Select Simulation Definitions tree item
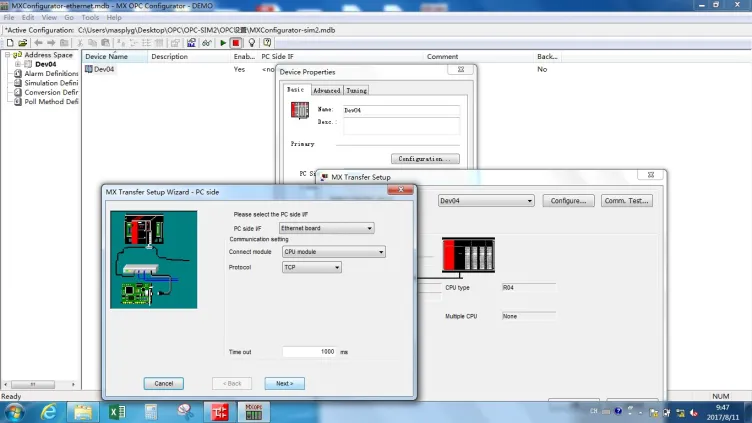 pyautogui.click(x=51, y=83)
